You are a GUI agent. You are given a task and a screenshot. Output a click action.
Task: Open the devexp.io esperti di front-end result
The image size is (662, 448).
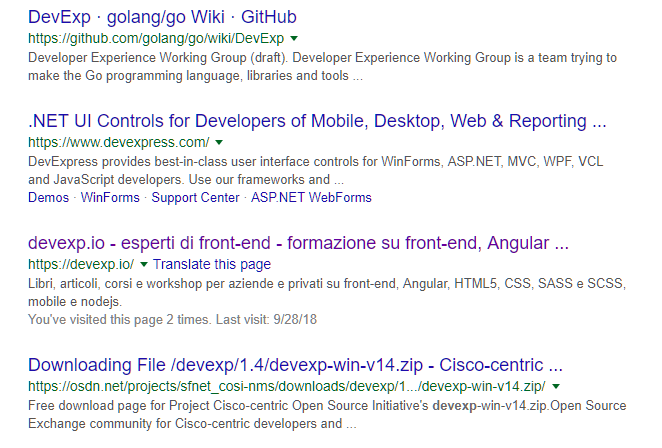coord(298,243)
